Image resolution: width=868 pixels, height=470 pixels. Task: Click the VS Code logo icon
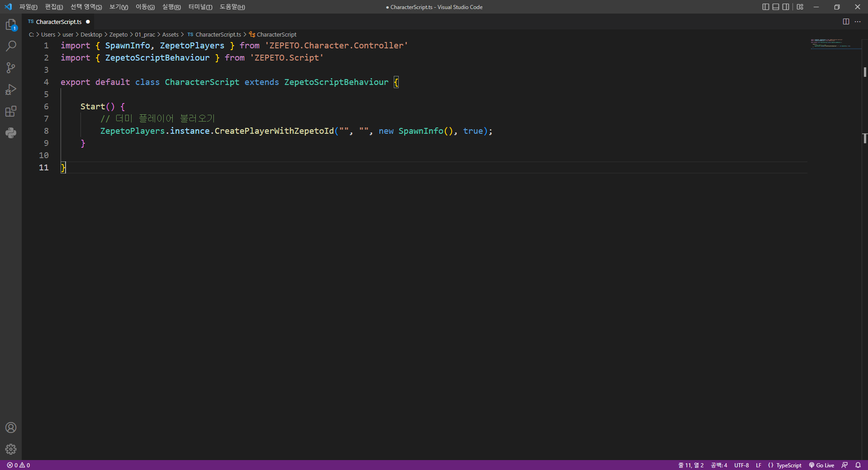pos(8,7)
